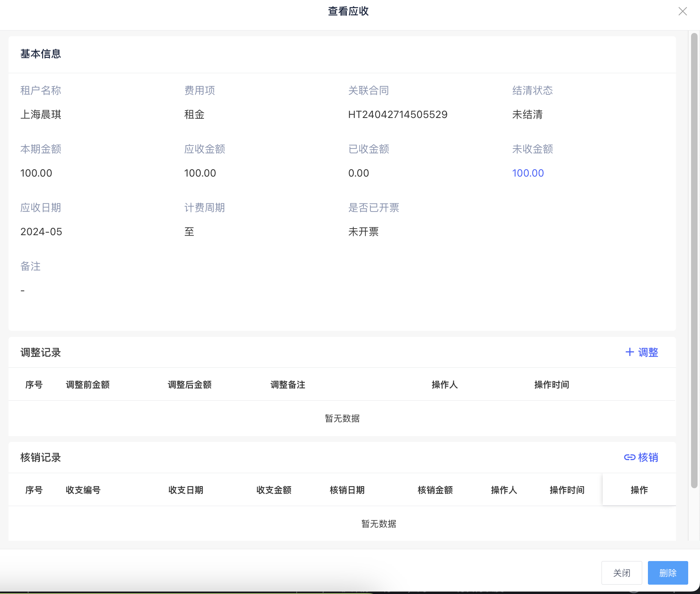Close the 查看应收 dialog with the X icon

682,11
